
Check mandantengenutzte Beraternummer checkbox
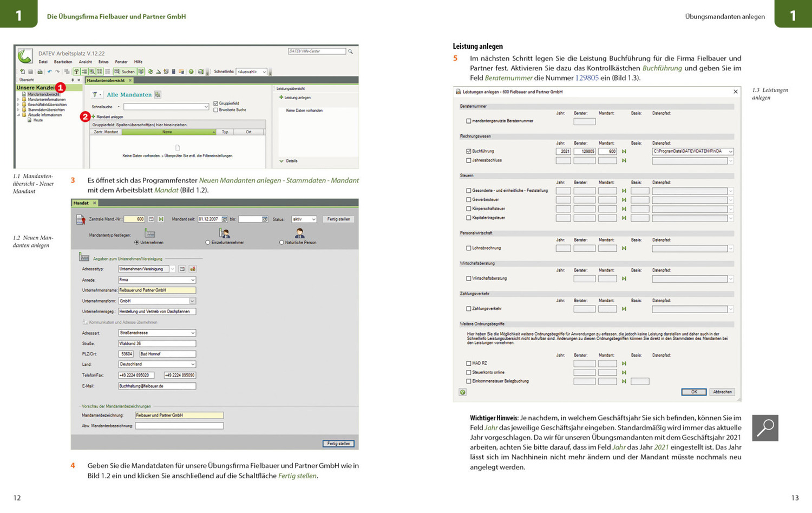469,121
